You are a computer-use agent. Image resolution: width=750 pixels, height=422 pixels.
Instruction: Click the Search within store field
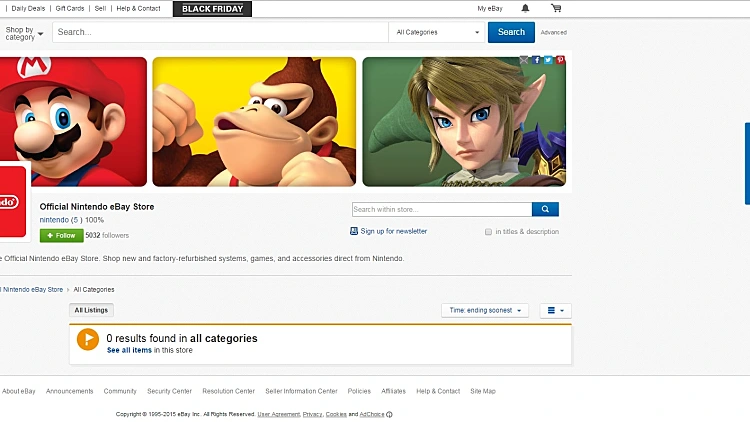pyautogui.click(x=442, y=209)
